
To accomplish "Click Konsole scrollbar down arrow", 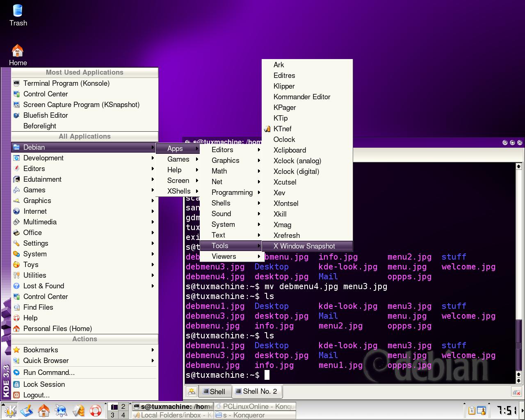I will [x=518, y=380].
